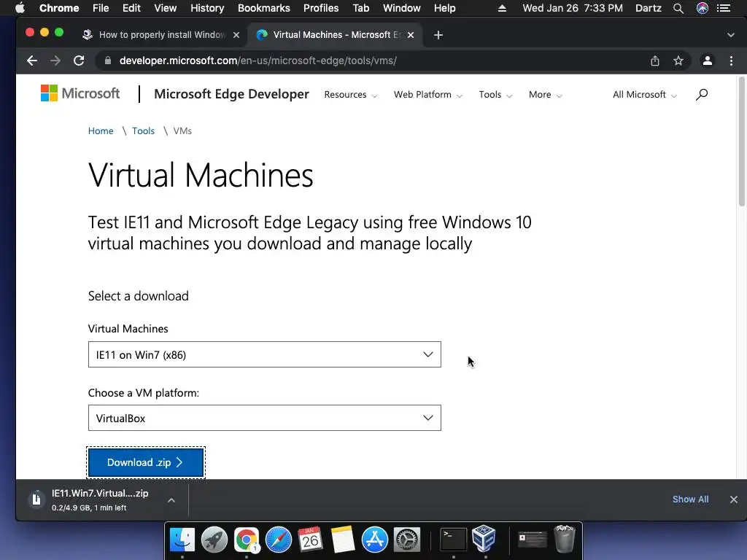
Task: Open Terminal from the Dock
Action: pos(452,540)
